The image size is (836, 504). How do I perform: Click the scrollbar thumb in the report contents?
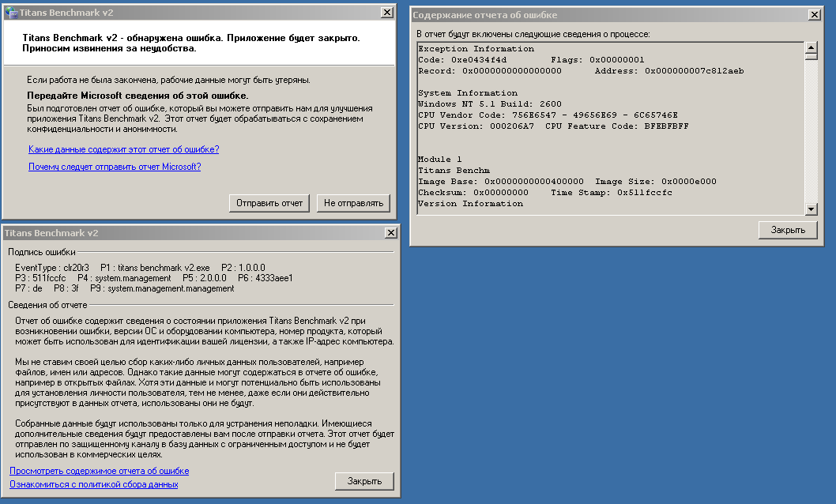pos(811,58)
